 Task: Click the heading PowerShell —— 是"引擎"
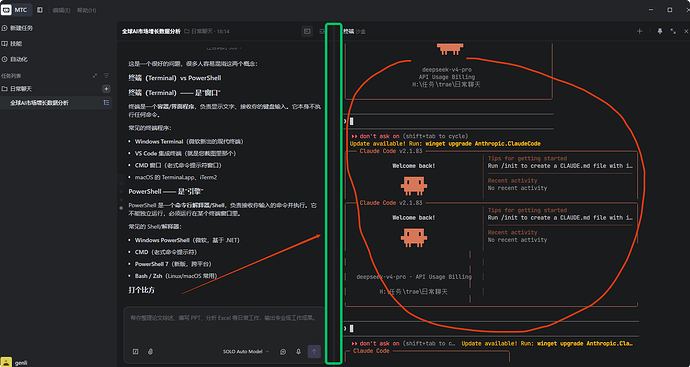[x=165, y=191]
